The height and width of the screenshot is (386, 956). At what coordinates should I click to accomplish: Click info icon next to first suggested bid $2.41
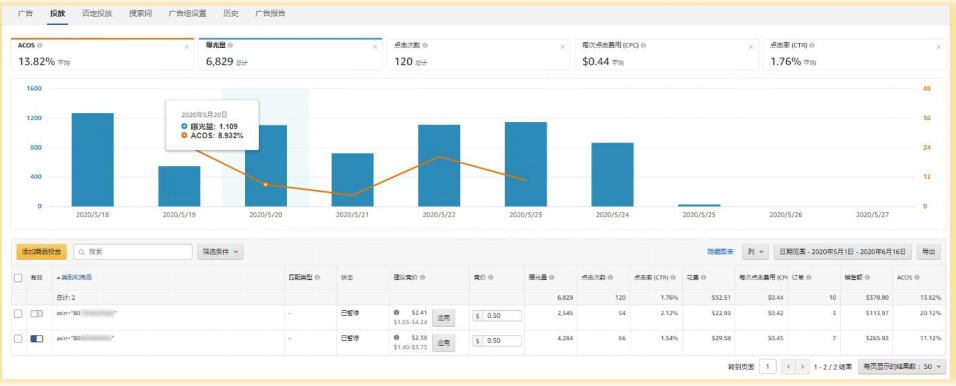(x=397, y=312)
